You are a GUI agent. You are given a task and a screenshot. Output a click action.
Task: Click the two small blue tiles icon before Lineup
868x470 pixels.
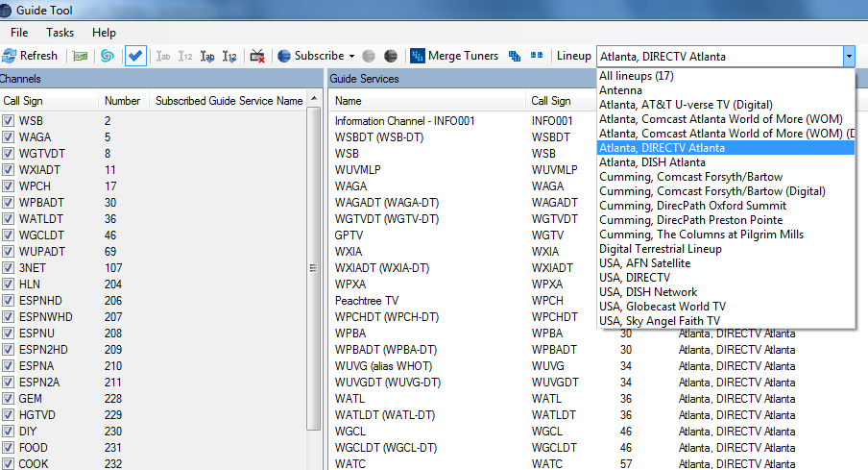click(x=536, y=56)
